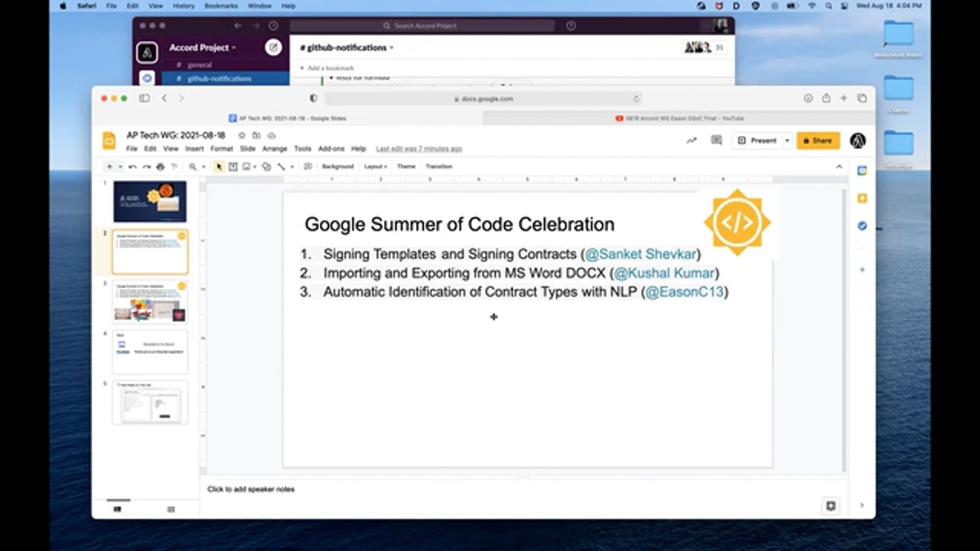Switch to the YouTube browser tab
Screen dimensions: 980x551
tap(679, 118)
